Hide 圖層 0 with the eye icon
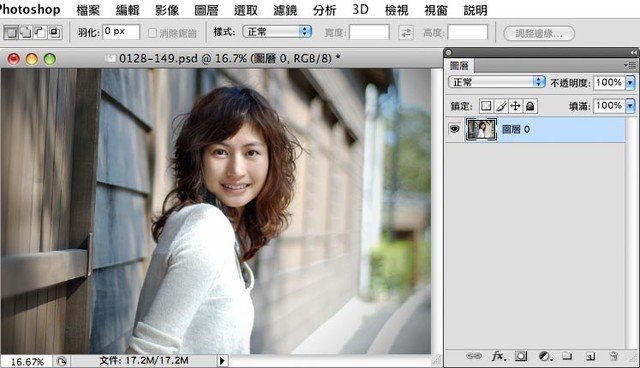 point(454,129)
